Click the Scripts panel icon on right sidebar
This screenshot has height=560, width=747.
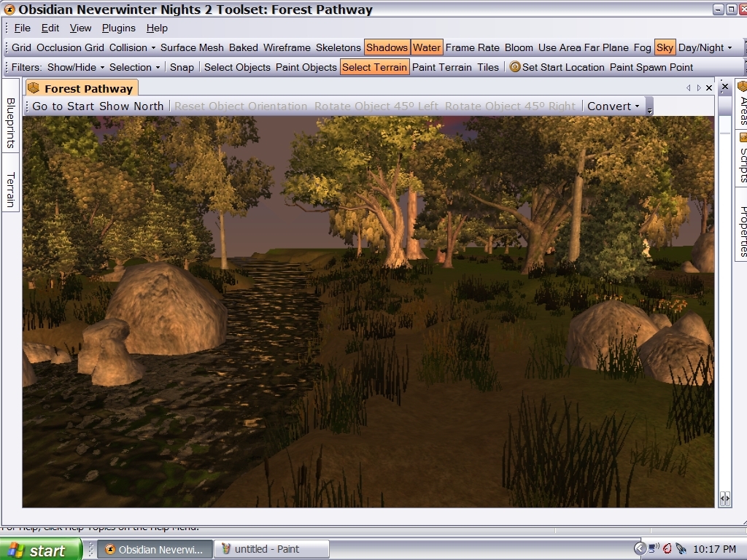[743, 137]
